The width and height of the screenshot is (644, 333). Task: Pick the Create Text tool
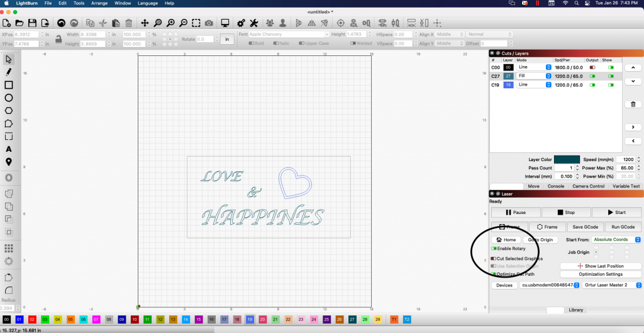tap(9, 149)
